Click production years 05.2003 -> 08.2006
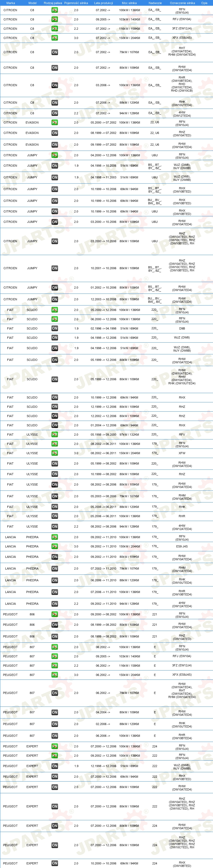The image size is (213, 868). click(x=103, y=496)
